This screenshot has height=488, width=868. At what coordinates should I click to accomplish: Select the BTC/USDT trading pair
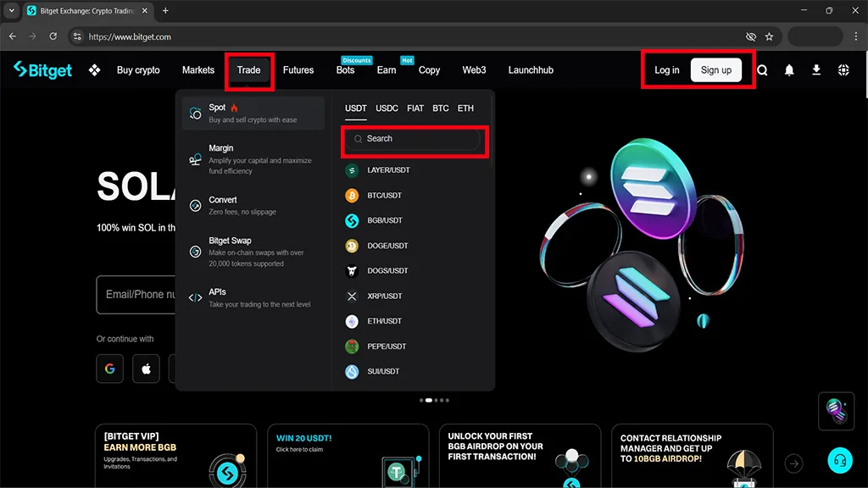[x=384, y=196]
